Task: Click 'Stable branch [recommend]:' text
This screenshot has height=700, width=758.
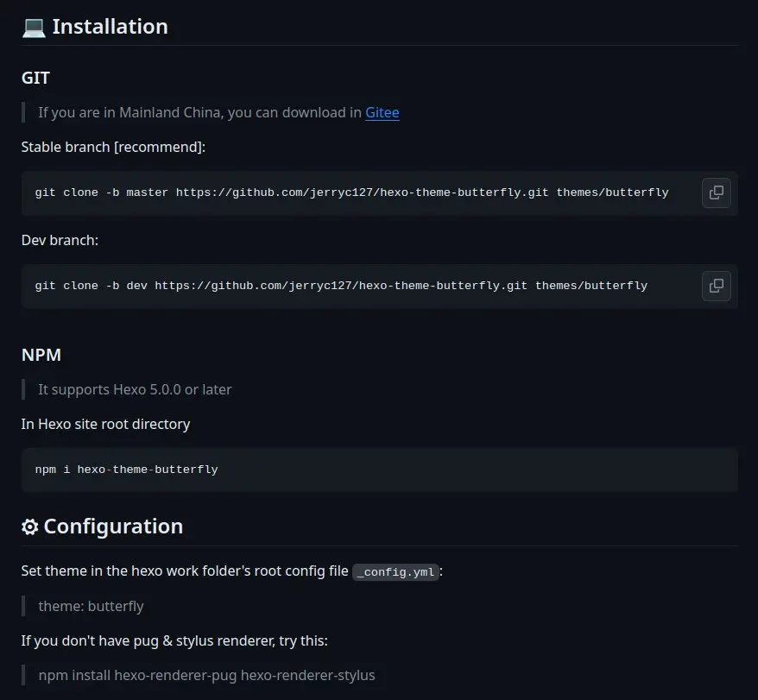Action: tap(113, 147)
